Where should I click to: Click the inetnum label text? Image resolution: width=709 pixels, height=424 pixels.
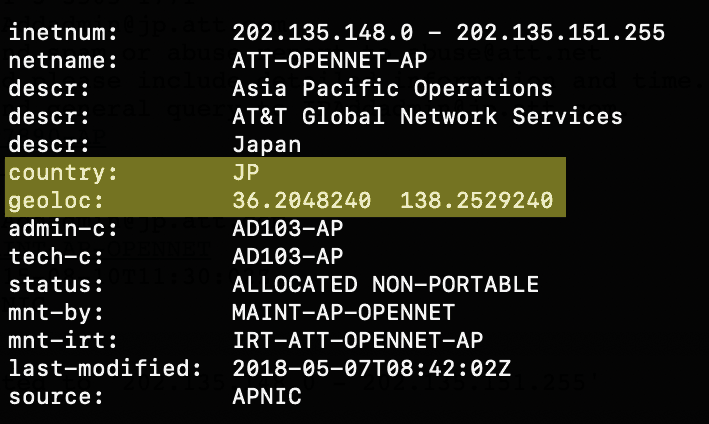click(63, 33)
